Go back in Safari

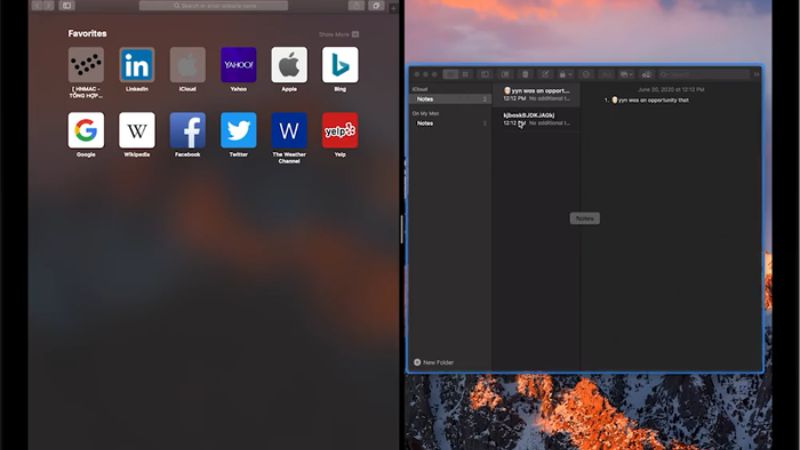37,6
